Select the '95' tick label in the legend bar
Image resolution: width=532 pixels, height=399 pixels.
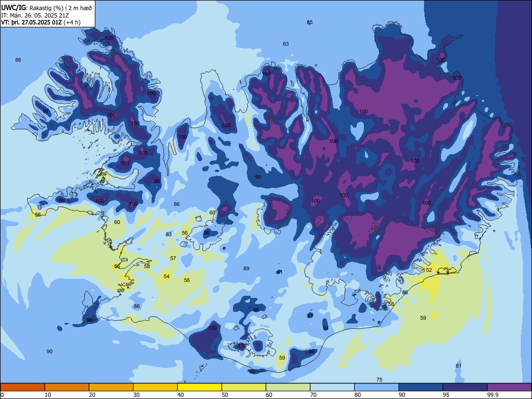coord(446,395)
